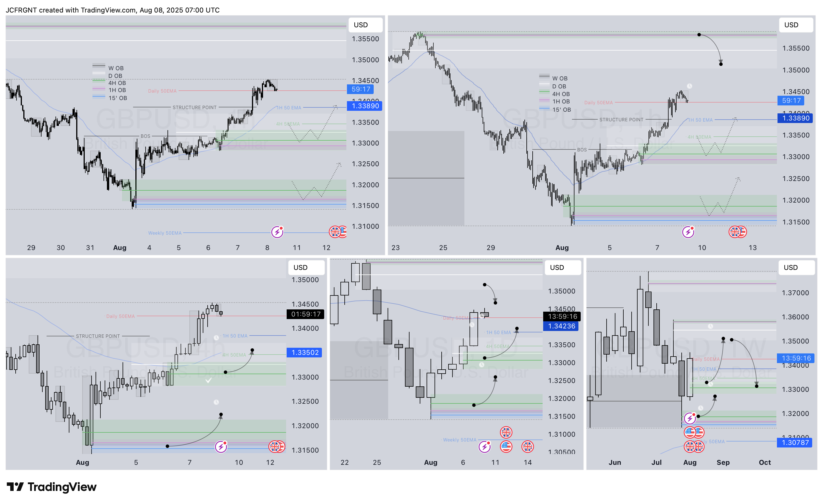
Task: Open the USD currency selector in top-left chart
Action: point(365,25)
